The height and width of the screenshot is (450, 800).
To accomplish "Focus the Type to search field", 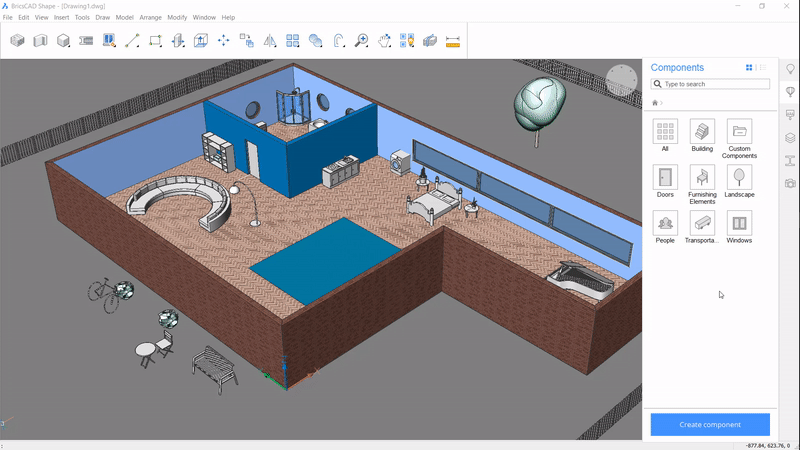I will (710, 84).
